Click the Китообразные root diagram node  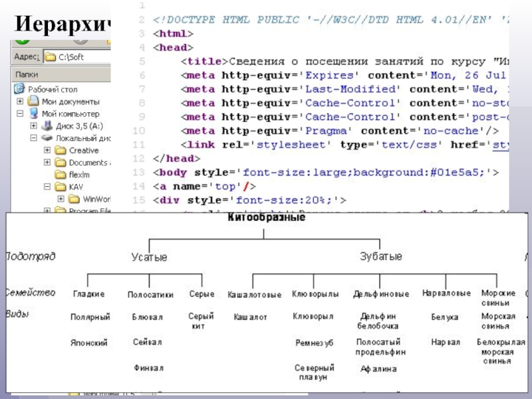coord(267,217)
